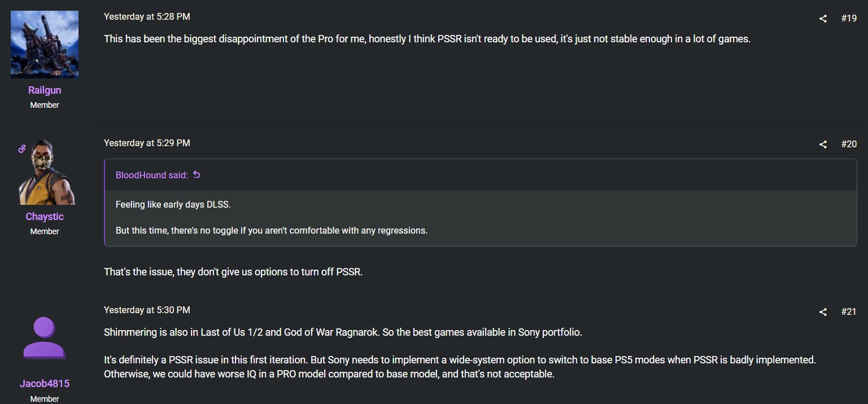The image size is (868, 404).
Task: Expand the quoted BloodHound message body
Action: point(480,217)
